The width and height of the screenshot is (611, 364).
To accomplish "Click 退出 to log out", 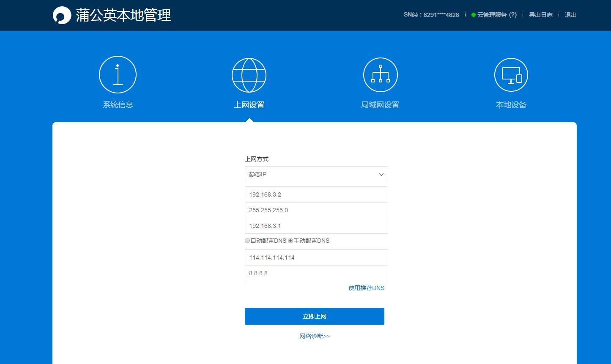I will tap(570, 14).
